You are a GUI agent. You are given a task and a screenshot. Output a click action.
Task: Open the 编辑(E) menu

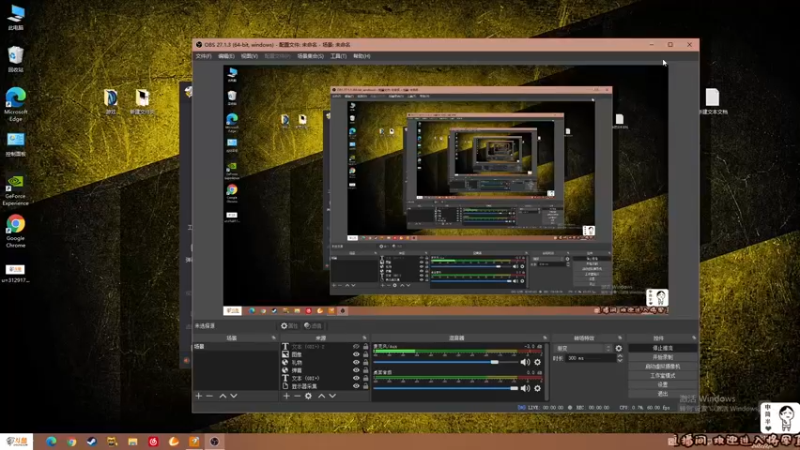[x=226, y=56]
